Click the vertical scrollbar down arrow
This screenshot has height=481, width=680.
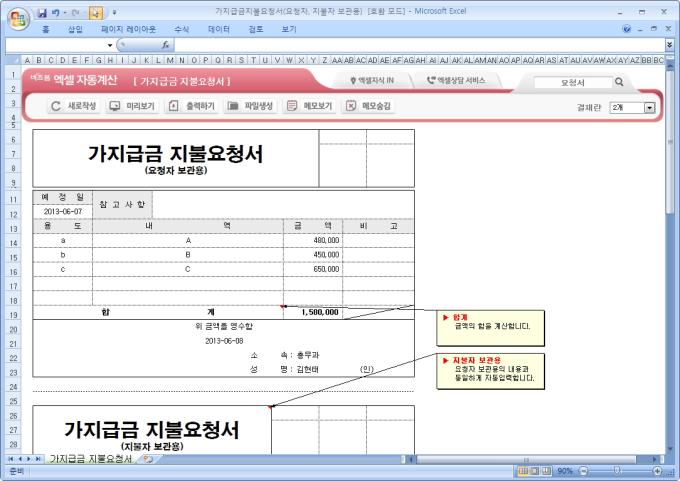tap(670, 449)
